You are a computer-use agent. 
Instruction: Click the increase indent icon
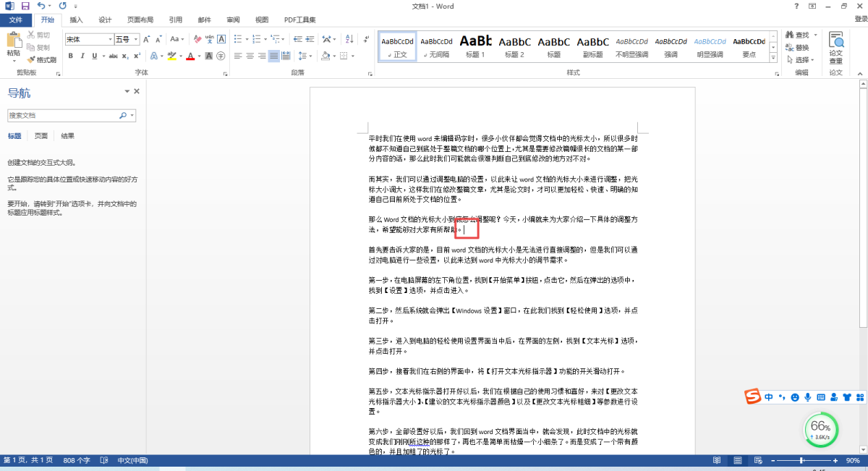tap(310, 39)
